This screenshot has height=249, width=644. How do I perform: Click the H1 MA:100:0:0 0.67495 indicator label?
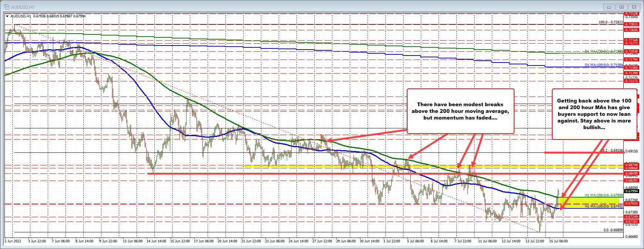[x=604, y=206]
